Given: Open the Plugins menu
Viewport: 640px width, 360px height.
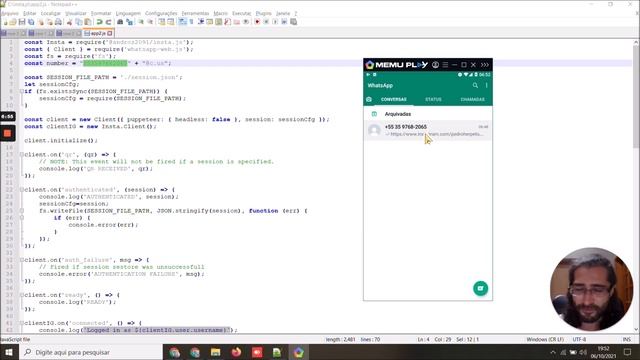Looking at the screenshot, I should [263, 13].
